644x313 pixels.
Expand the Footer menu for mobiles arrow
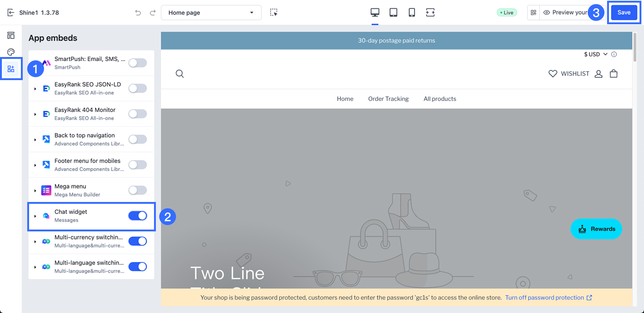(35, 165)
